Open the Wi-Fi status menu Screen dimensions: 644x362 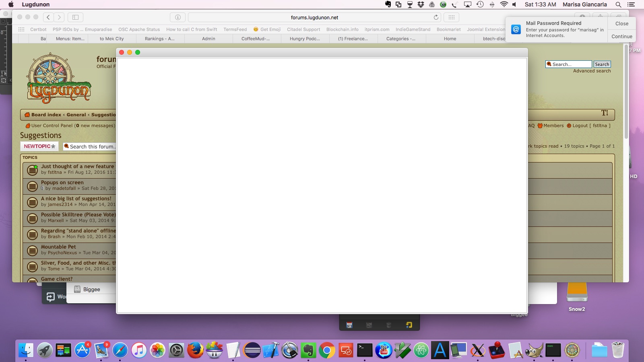pos(504,4)
